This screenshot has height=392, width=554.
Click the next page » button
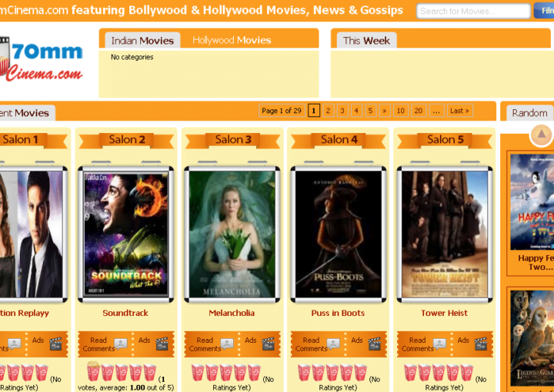[384, 111]
